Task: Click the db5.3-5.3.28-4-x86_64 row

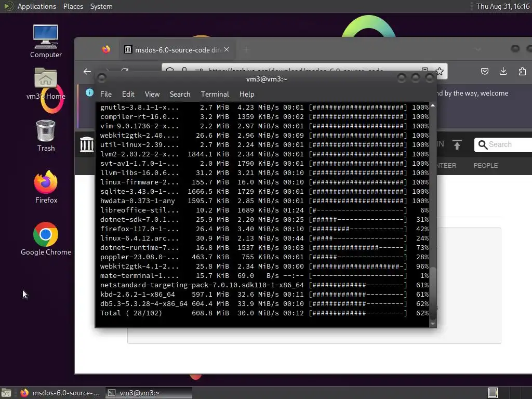Action: pyautogui.click(x=264, y=303)
